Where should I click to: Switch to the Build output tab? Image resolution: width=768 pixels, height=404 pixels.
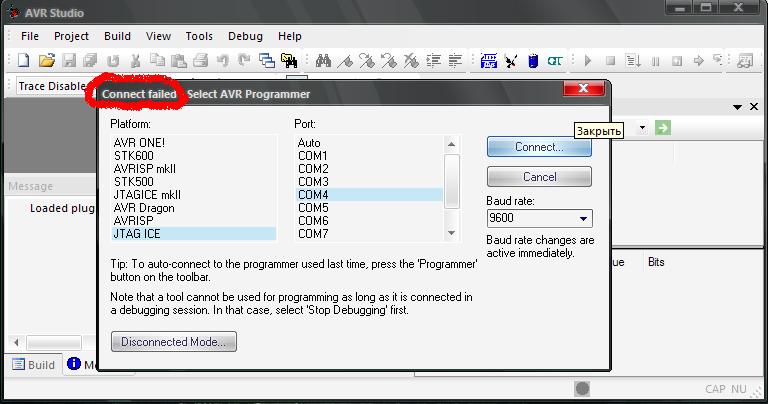point(33,365)
